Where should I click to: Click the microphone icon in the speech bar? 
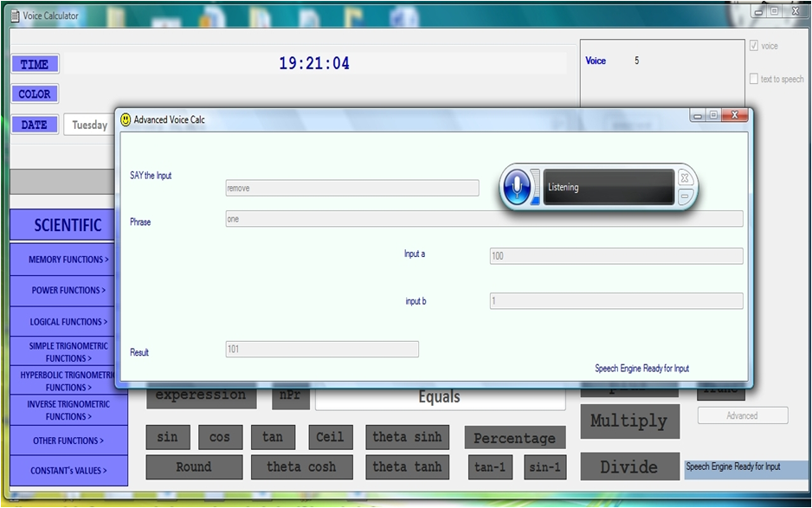pyautogui.click(x=516, y=187)
